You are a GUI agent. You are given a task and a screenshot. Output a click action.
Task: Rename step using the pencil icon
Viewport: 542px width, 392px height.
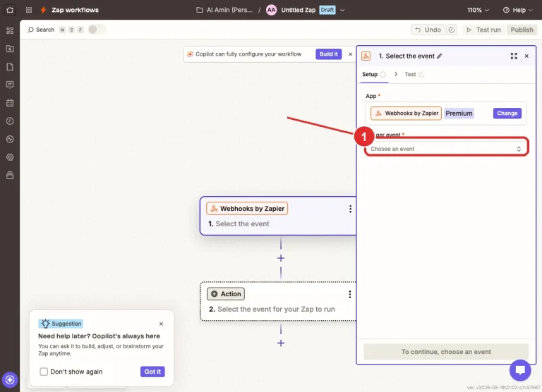pos(440,56)
